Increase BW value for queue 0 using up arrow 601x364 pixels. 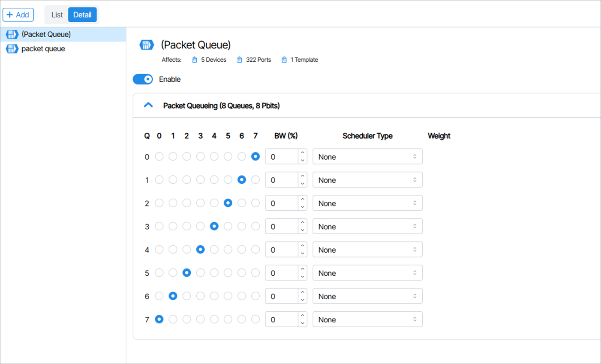pyautogui.click(x=303, y=153)
